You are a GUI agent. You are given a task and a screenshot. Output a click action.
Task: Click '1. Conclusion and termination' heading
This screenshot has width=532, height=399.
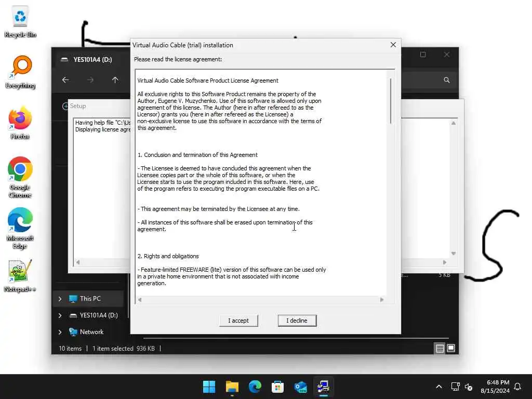click(197, 155)
